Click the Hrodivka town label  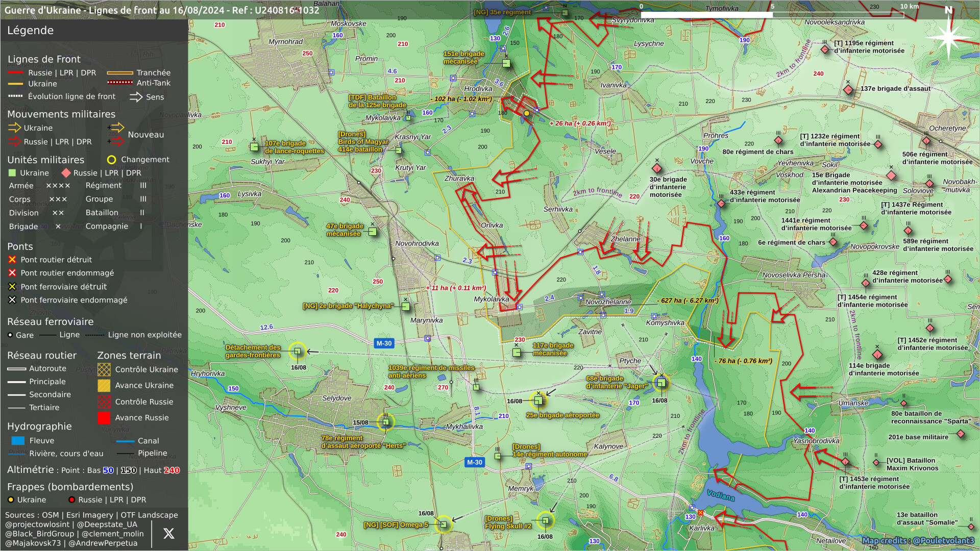[x=478, y=89]
